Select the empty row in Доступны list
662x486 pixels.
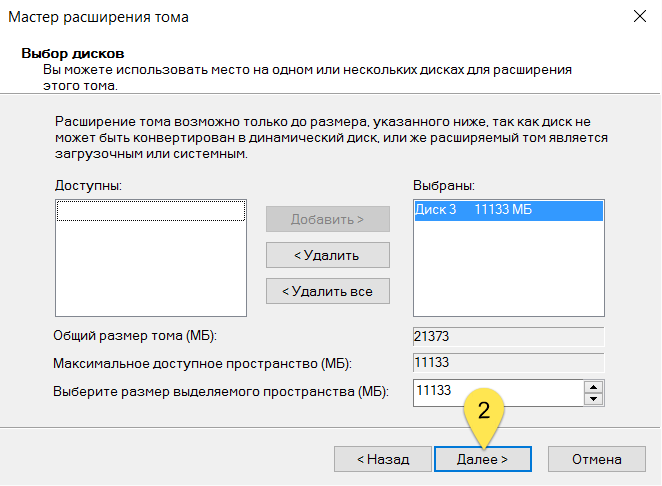[x=151, y=211]
